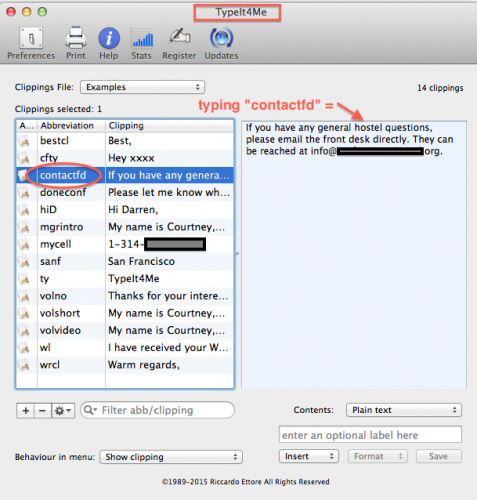This screenshot has width=477, height=500.
Task: Click the doneconf row clipping icon
Action: (24, 193)
